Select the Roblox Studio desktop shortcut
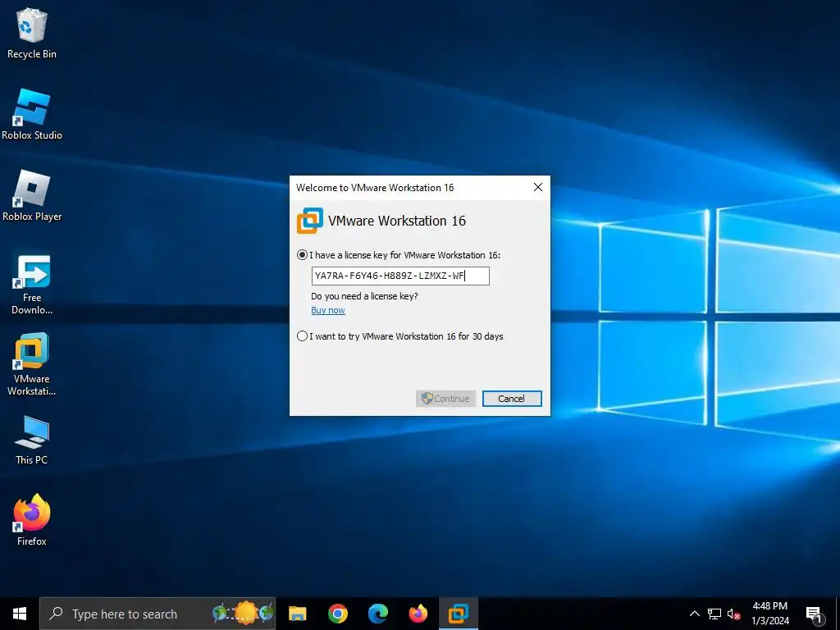 (32, 115)
